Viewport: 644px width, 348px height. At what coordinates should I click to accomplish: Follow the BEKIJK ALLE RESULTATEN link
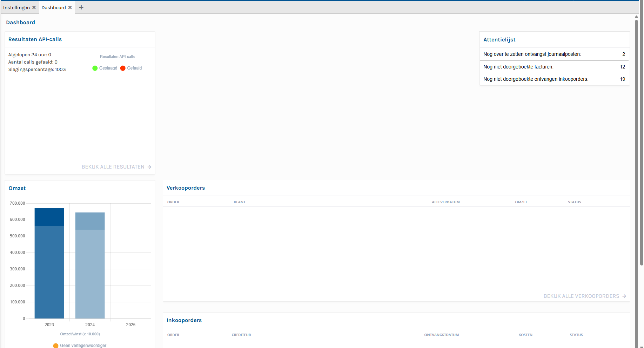116,167
